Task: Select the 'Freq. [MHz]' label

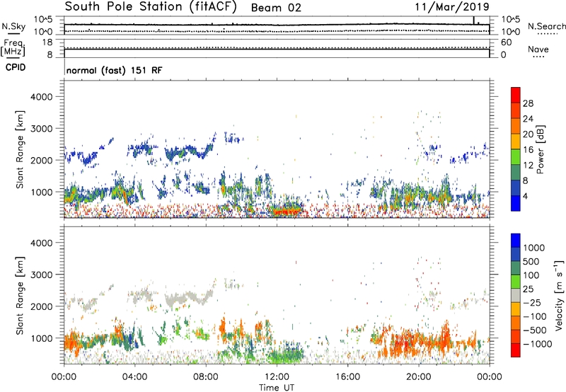Action: tap(13, 48)
